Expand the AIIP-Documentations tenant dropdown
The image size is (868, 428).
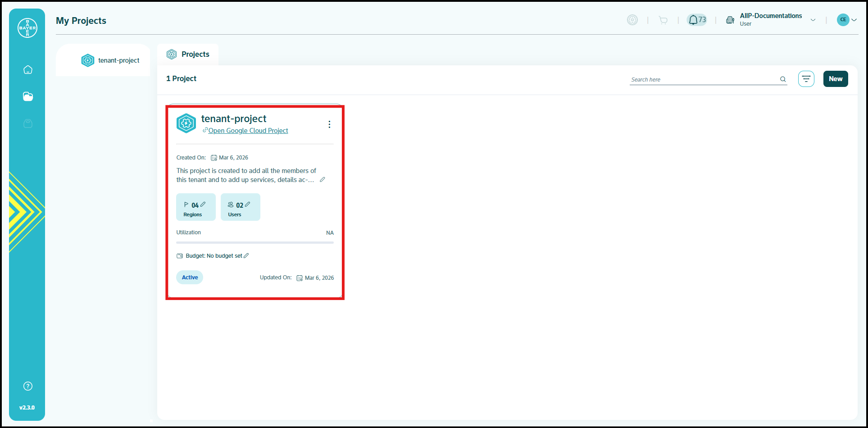pyautogui.click(x=813, y=20)
